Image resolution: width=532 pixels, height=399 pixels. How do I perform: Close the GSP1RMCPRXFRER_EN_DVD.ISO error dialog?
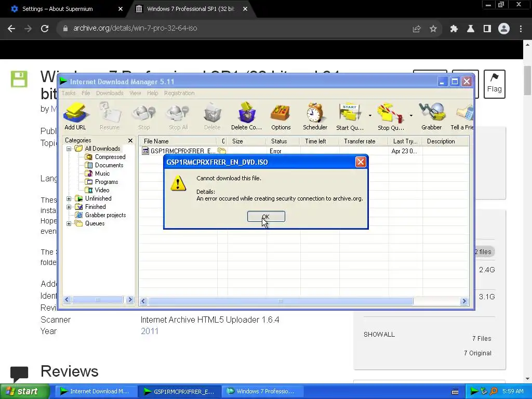click(361, 162)
